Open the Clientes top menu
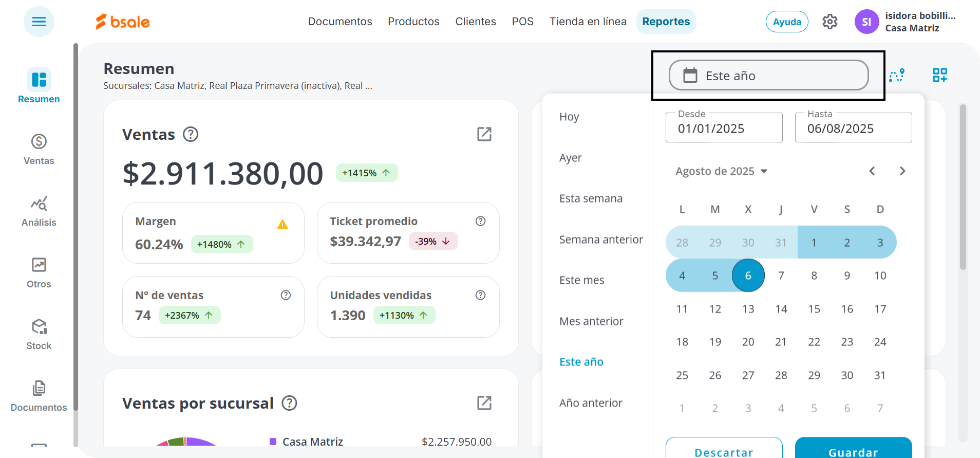 (476, 22)
